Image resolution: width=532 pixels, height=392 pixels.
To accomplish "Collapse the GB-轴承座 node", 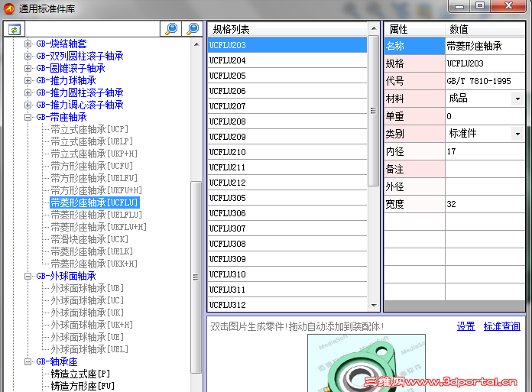I will coord(28,362).
